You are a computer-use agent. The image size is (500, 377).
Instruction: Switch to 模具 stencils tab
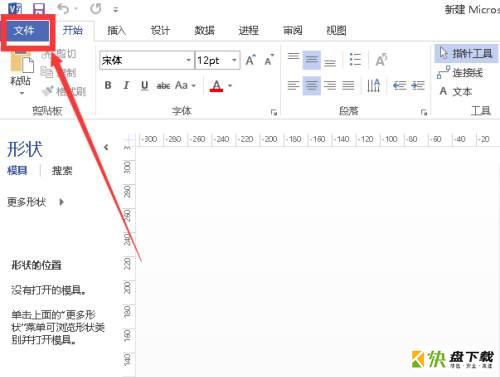(17, 170)
